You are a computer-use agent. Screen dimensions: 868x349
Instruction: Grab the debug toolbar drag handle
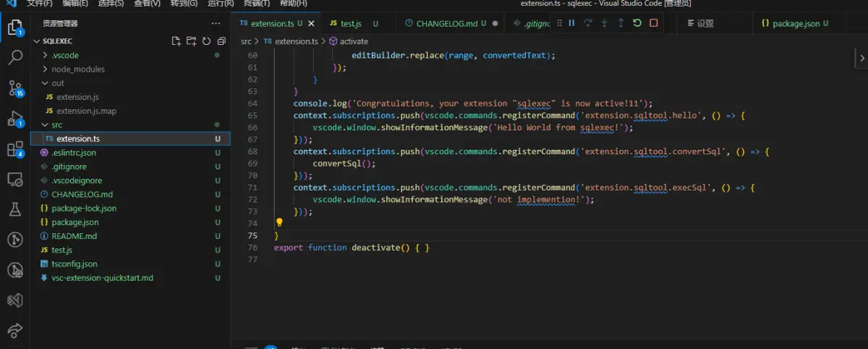(558, 23)
